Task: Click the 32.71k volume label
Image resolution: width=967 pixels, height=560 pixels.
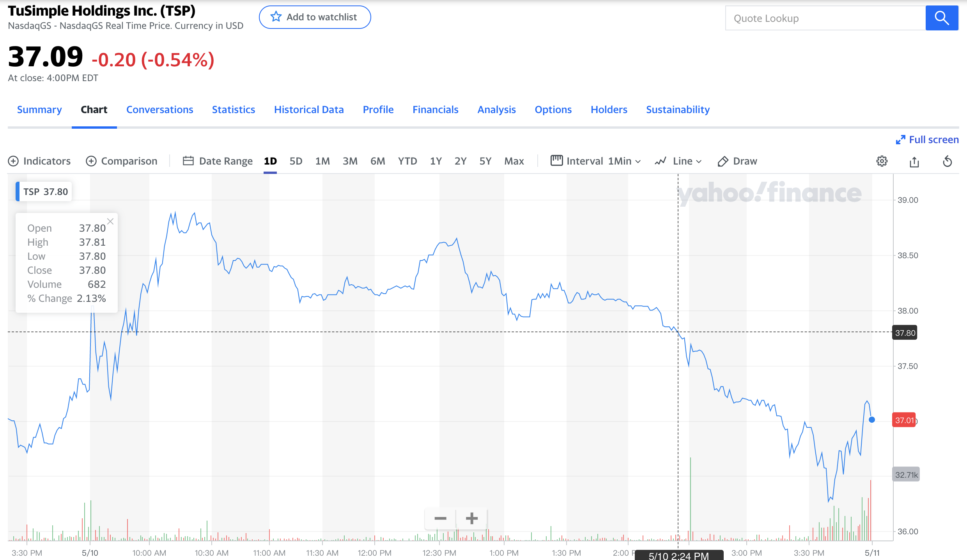Action: [906, 475]
